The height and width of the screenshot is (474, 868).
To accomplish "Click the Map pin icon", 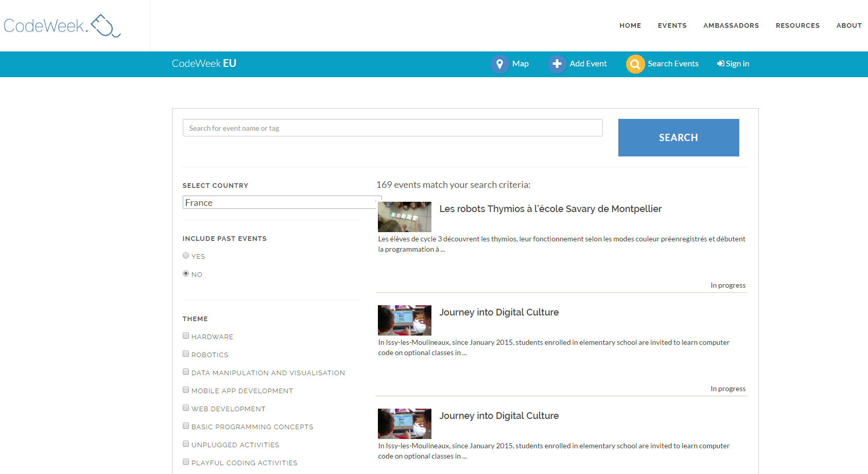I will pyautogui.click(x=499, y=64).
